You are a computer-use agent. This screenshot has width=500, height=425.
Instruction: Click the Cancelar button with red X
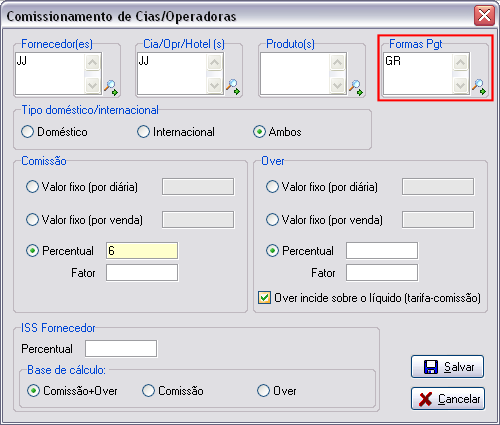[447, 399]
